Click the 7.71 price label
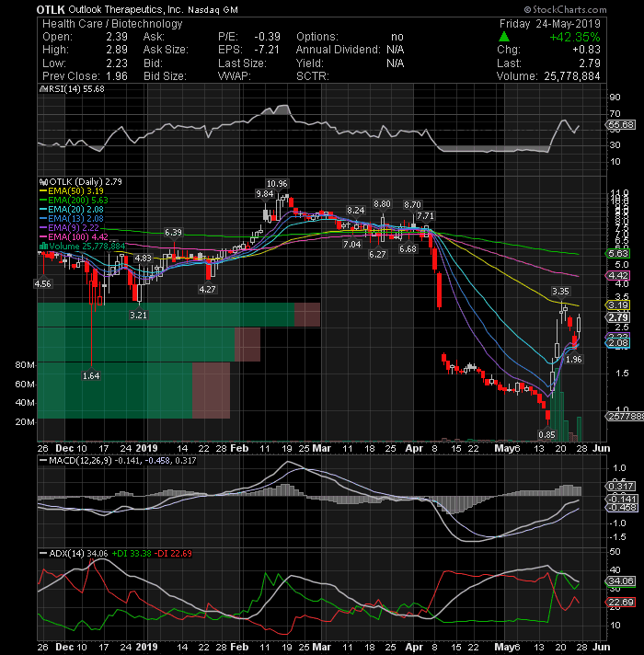Image resolution: width=644 pixels, height=655 pixels. point(426,216)
